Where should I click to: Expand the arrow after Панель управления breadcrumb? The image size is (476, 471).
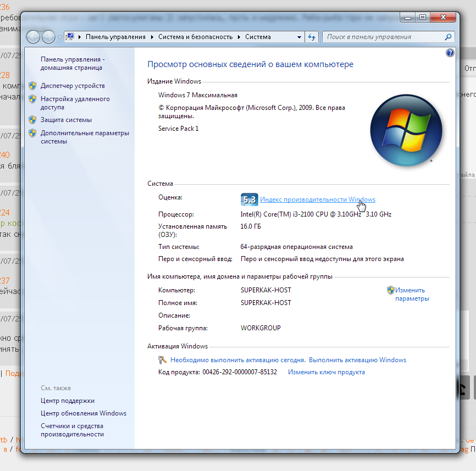coord(152,37)
